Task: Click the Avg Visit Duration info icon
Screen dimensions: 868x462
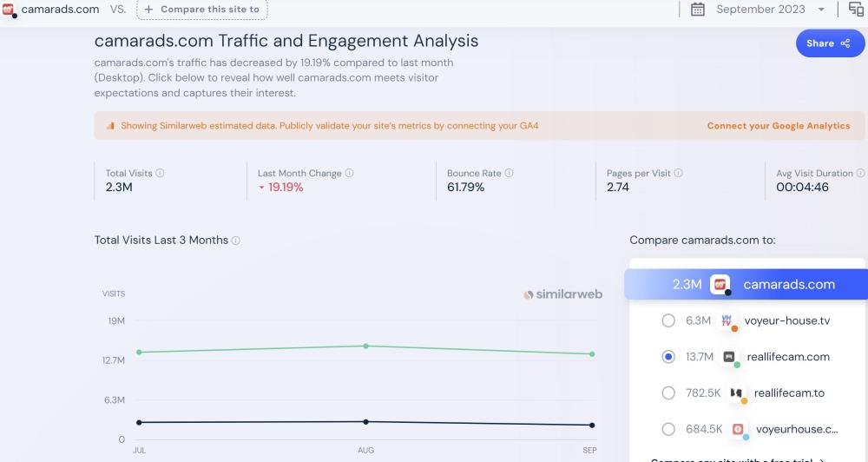Action: click(x=861, y=174)
